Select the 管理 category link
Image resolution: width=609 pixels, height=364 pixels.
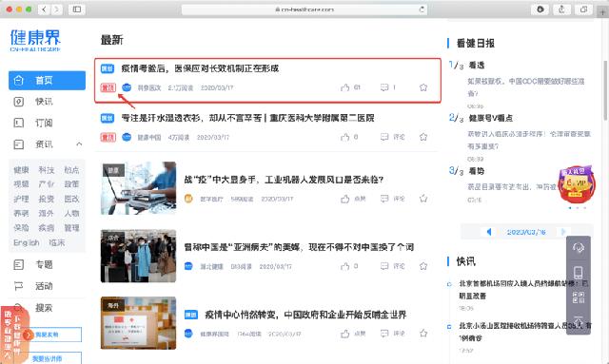71,228
